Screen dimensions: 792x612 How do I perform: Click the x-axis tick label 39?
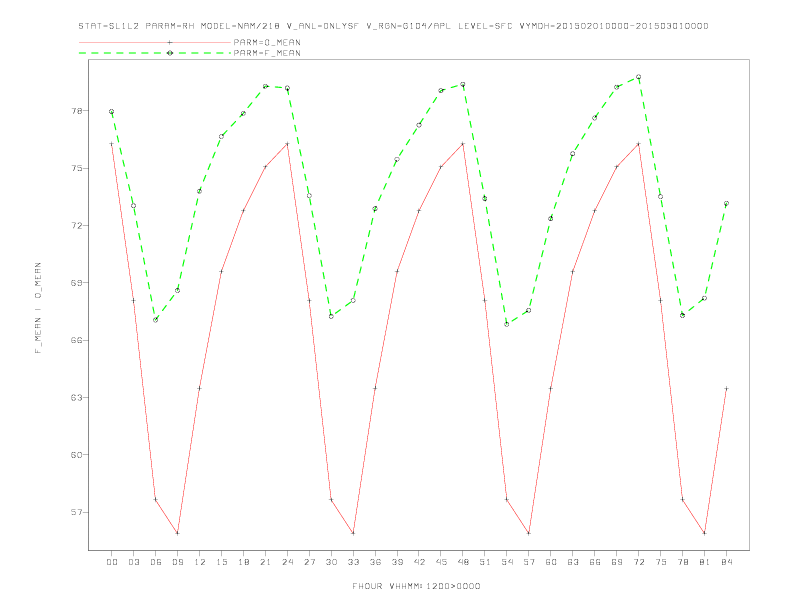(x=397, y=562)
